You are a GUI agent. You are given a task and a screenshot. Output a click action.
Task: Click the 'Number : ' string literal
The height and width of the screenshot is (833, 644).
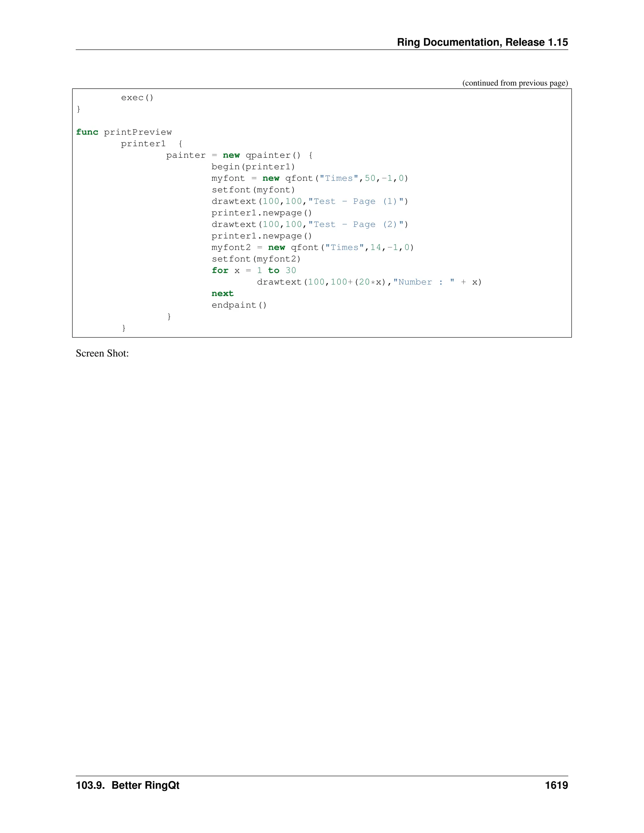[x=424, y=282]
